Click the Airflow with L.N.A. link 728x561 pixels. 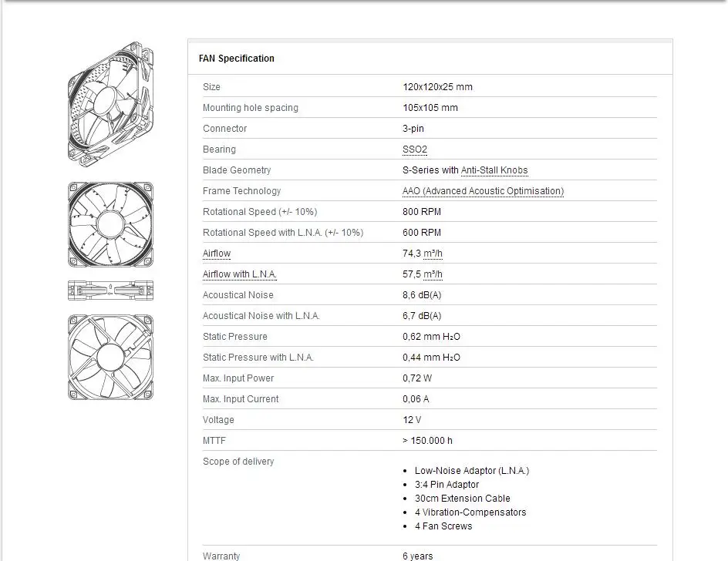240,274
